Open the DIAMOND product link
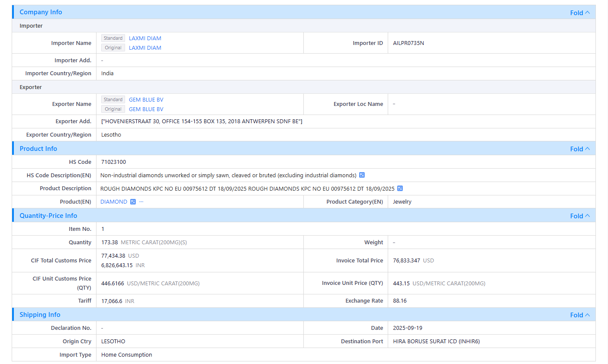The image size is (608, 364). [x=114, y=202]
